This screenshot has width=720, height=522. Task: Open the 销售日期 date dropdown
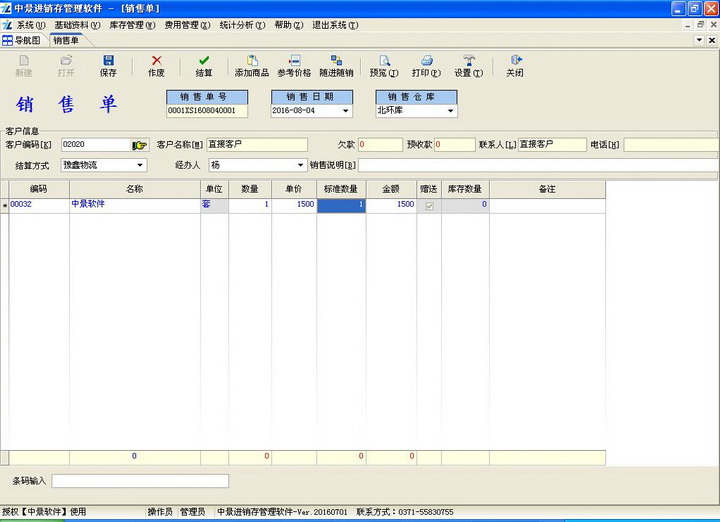[x=345, y=111]
